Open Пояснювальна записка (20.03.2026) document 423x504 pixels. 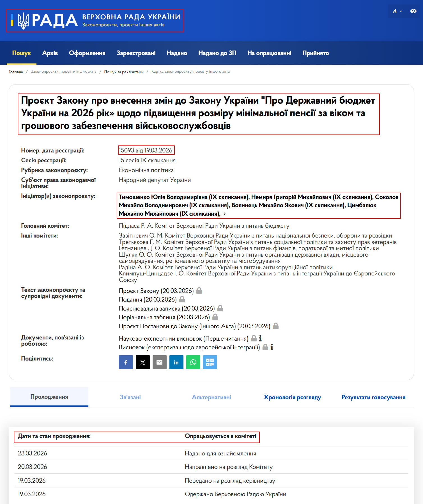tap(167, 308)
